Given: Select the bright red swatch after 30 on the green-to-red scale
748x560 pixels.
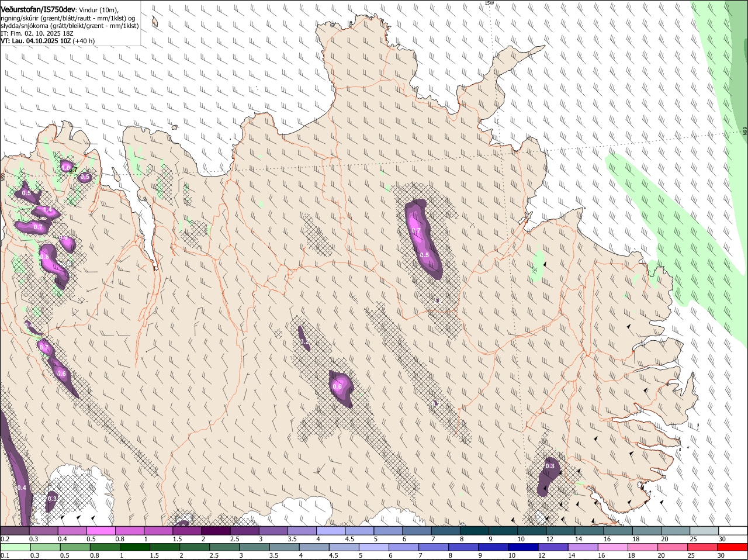Looking at the screenshot, I should point(732,547).
